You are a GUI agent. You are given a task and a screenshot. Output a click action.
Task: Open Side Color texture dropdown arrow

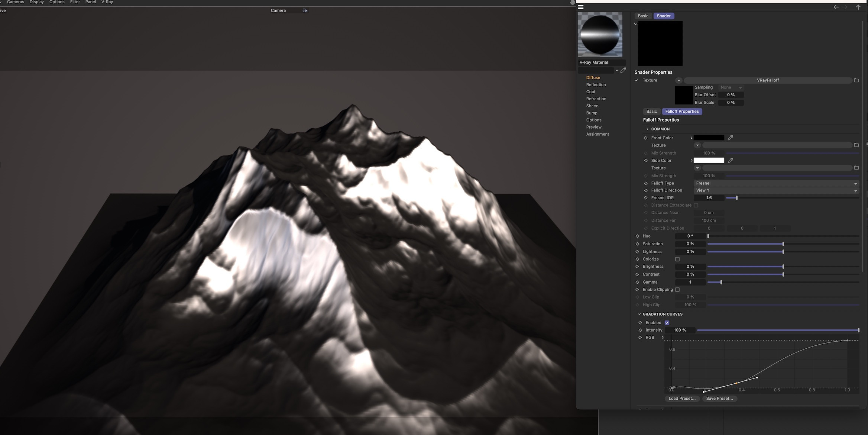pos(697,168)
